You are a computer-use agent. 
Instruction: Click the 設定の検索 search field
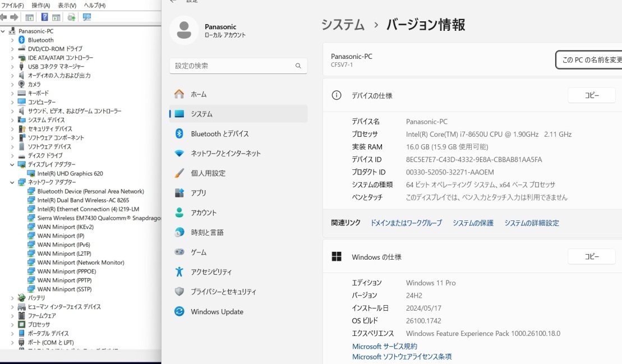click(x=238, y=66)
